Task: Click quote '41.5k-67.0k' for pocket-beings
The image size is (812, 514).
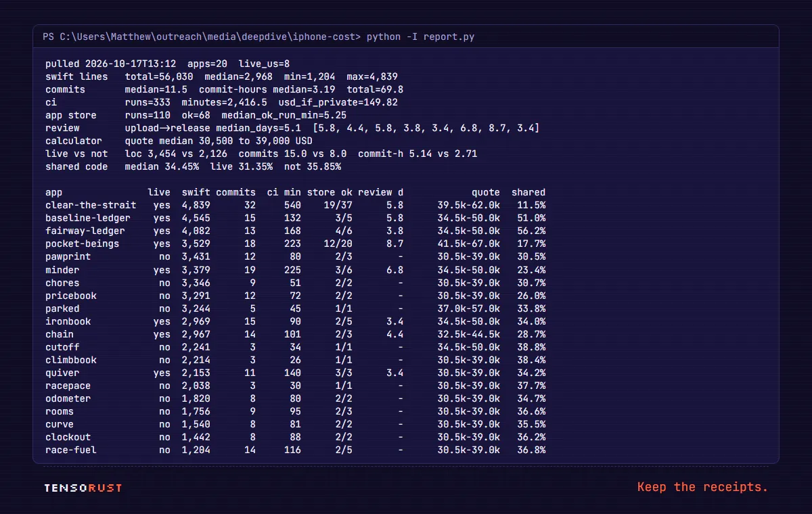Action: pos(468,243)
